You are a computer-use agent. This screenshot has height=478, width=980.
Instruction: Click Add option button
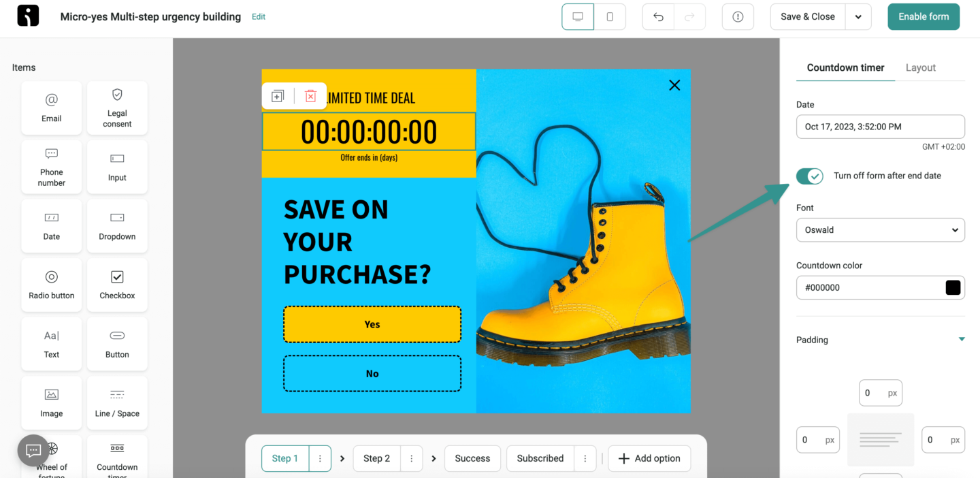coord(649,458)
